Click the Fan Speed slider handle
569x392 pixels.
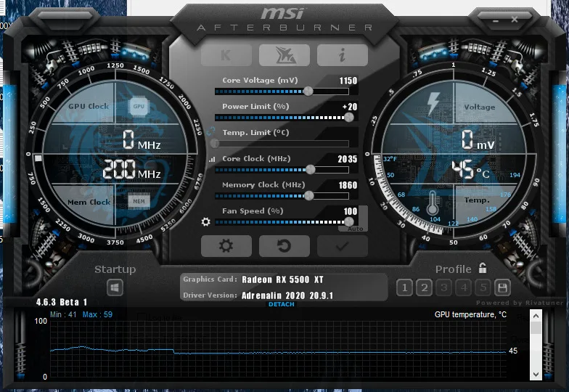point(348,221)
